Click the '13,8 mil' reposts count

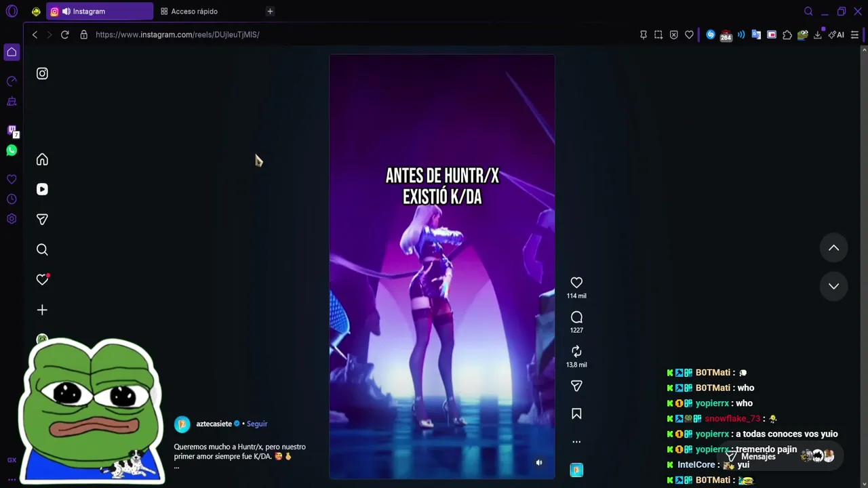[576, 365]
